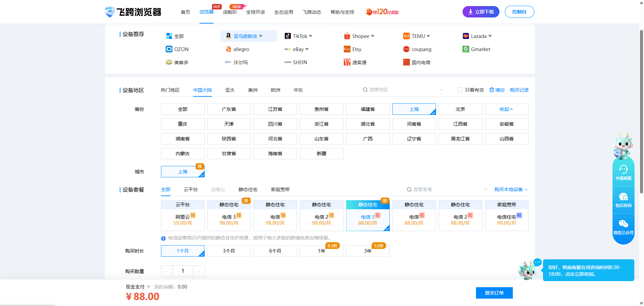Select the Gmarket platform icon
The image size is (644, 306).
[466, 49]
